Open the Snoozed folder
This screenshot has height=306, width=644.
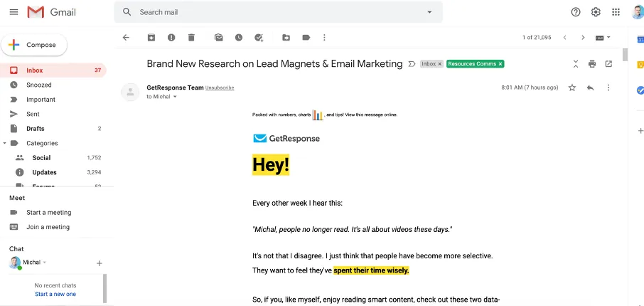pos(39,85)
